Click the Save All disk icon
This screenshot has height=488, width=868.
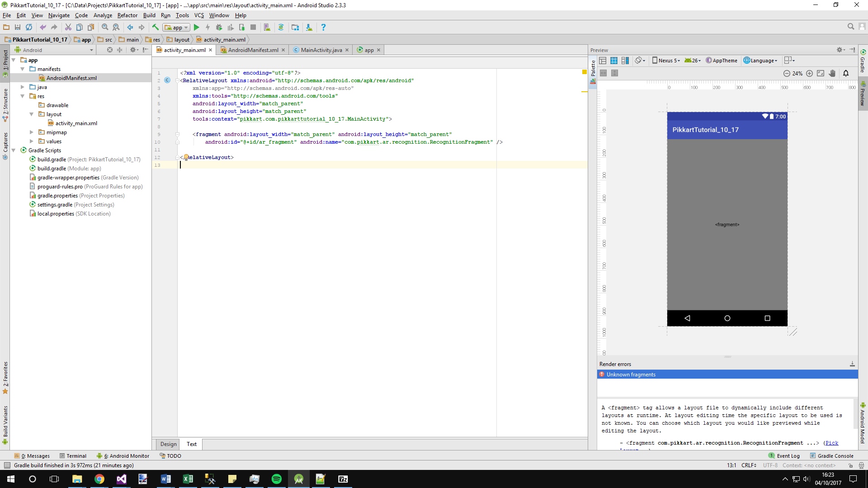pos(18,28)
